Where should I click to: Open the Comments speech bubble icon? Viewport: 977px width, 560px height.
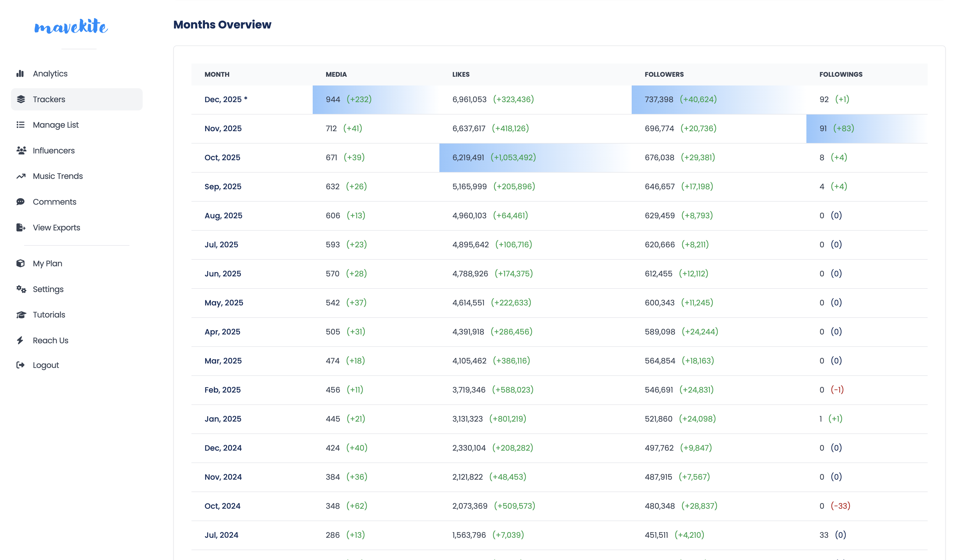tap(21, 202)
